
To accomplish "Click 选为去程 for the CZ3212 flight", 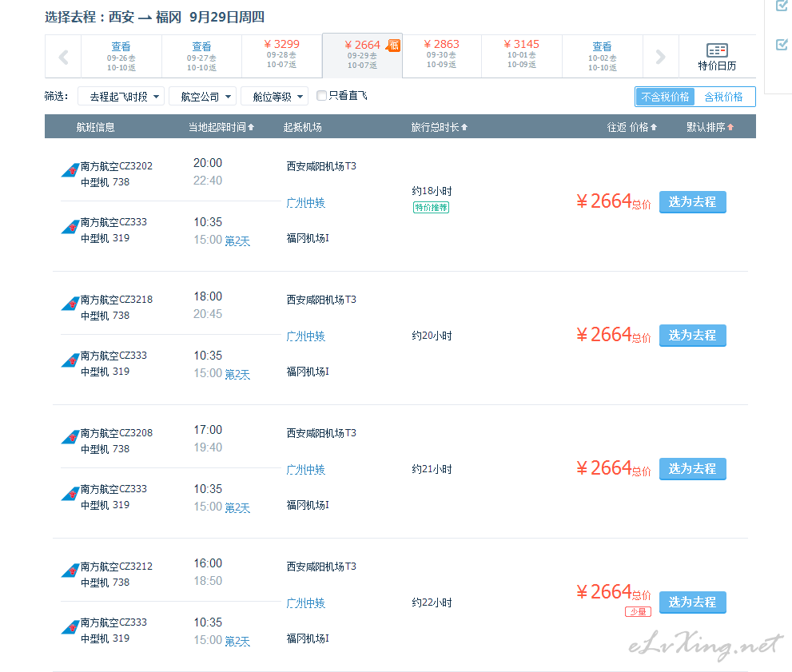I will tap(692, 602).
